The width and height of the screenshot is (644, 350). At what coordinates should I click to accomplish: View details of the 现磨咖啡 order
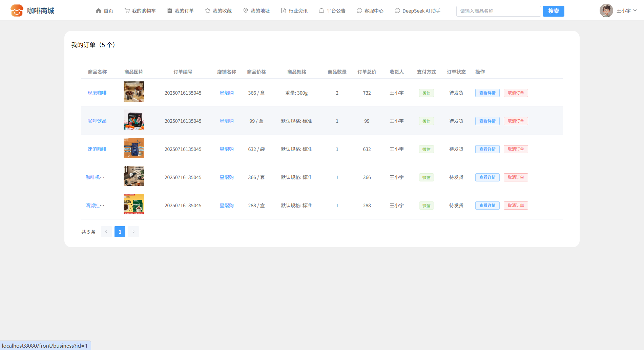[x=487, y=93]
